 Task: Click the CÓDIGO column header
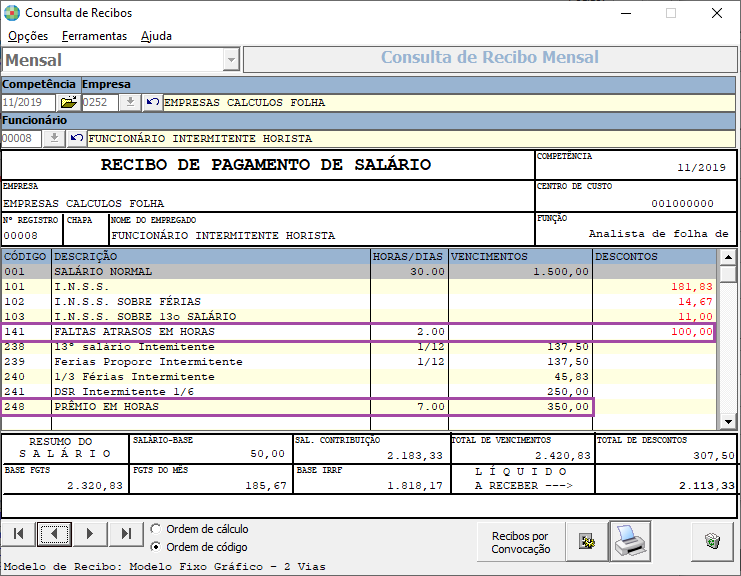coord(26,257)
